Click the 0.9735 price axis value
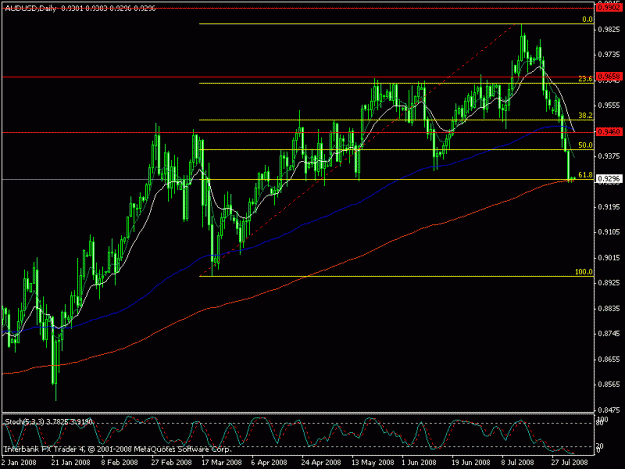 coord(609,55)
